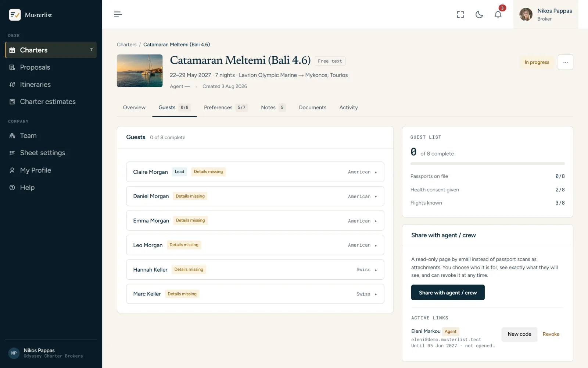The height and width of the screenshot is (368, 588).
Task: Click the Passports on file row
Action: click(487, 176)
